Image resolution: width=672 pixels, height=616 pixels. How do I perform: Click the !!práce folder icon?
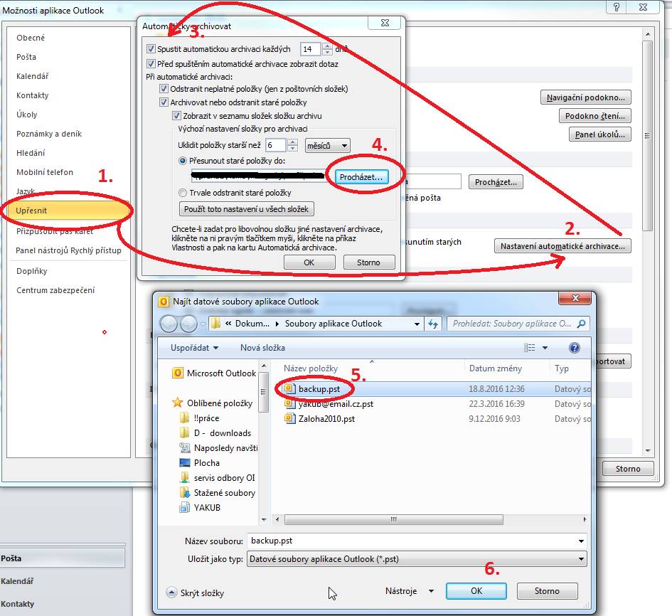(x=184, y=418)
